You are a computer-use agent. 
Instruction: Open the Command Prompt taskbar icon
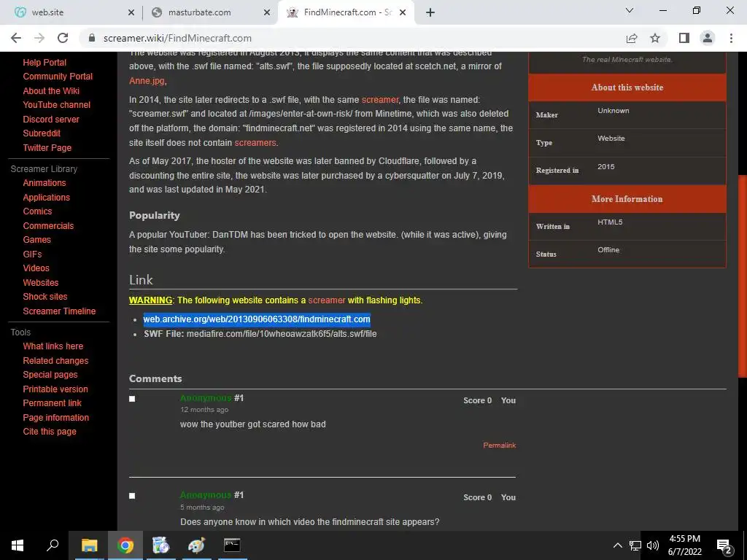coord(232,545)
